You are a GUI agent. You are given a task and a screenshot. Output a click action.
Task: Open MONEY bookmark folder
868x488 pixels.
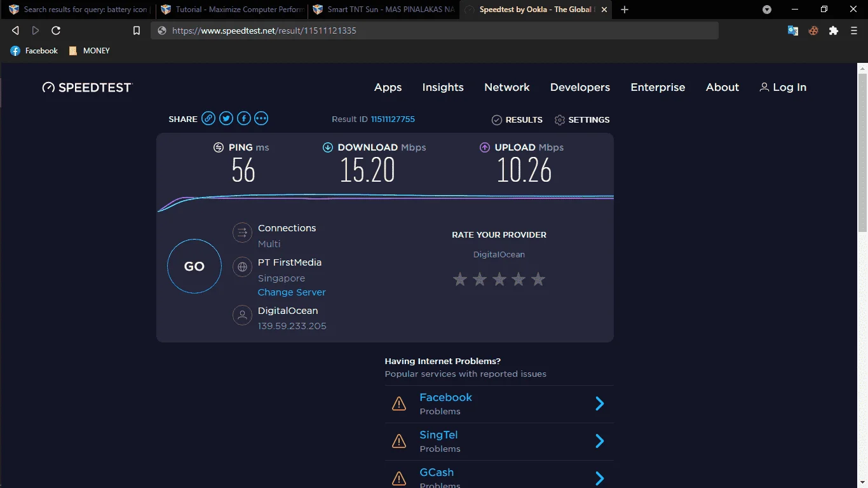coord(90,51)
